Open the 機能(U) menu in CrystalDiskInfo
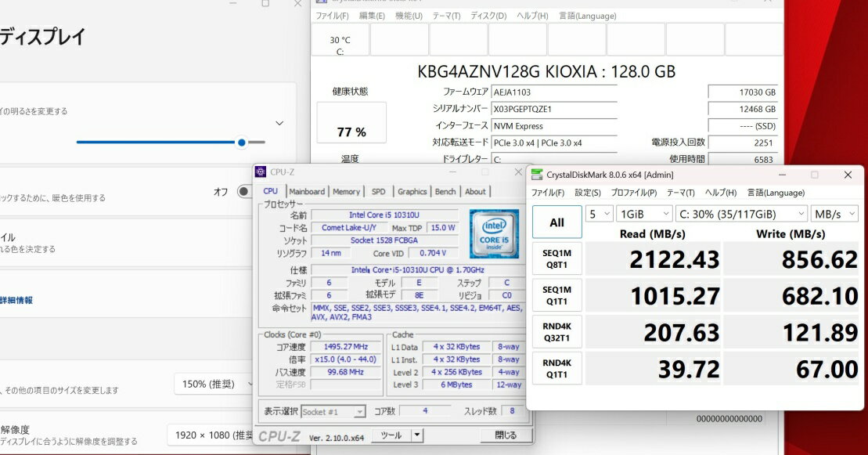Viewport: 868px width, 455px height. tap(409, 16)
